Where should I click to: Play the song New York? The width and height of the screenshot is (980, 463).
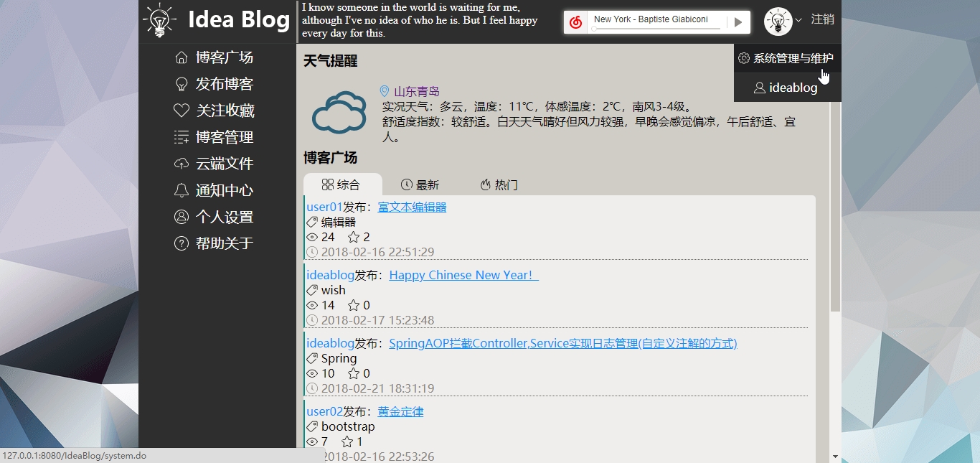(x=738, y=22)
